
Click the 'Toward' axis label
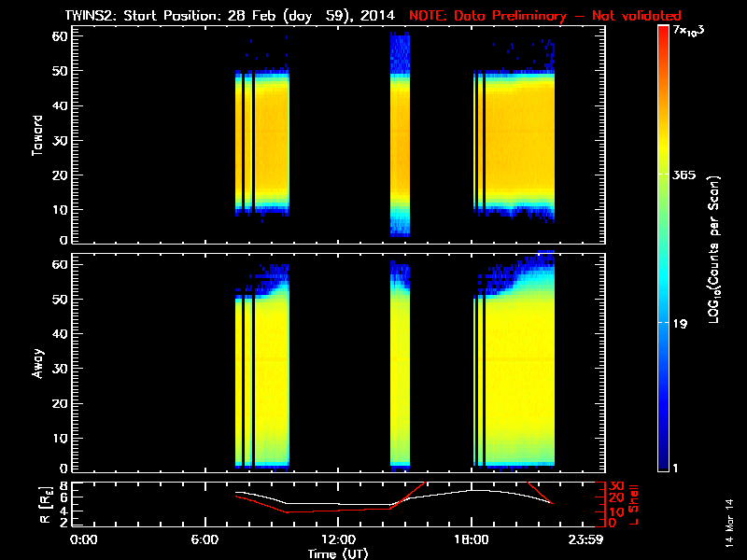[x=37, y=135]
